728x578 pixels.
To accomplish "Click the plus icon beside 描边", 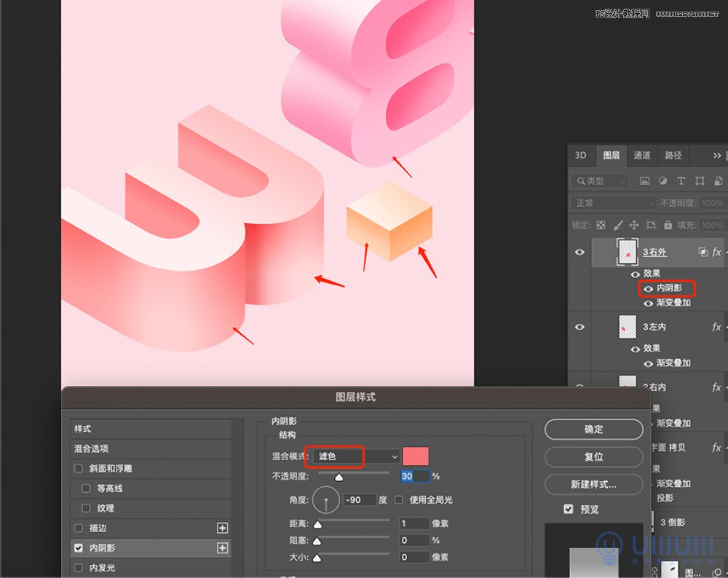I will coord(223,528).
